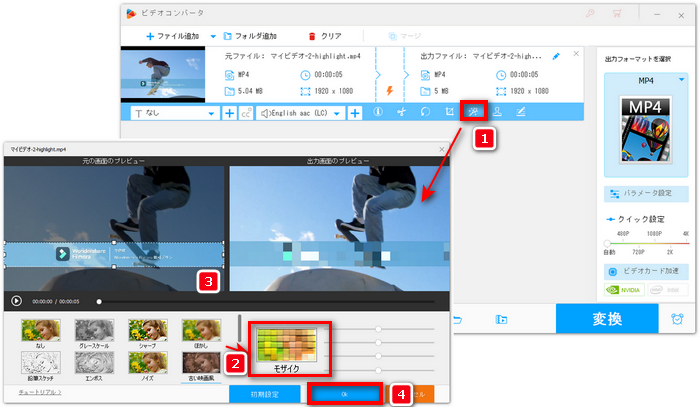This screenshot has height=407, width=700.
Task: Open the effects tool in the blue toolbar
Action: [475, 112]
